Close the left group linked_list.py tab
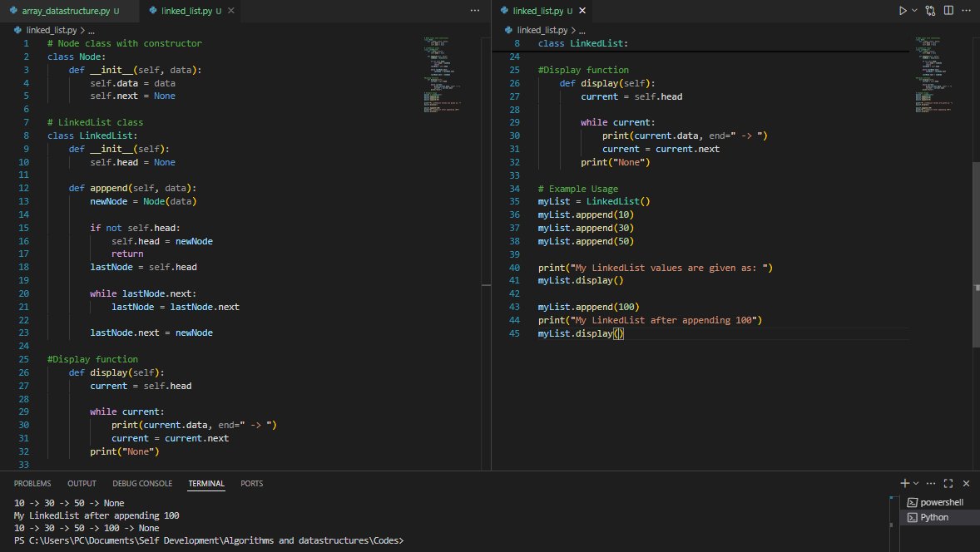Image resolution: width=980 pixels, height=552 pixels. tap(231, 11)
